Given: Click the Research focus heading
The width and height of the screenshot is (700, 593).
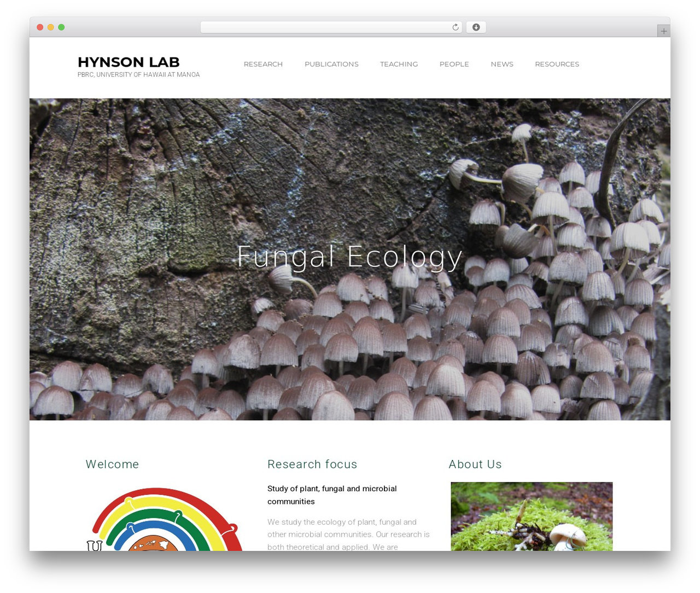Looking at the screenshot, I should pyautogui.click(x=312, y=464).
